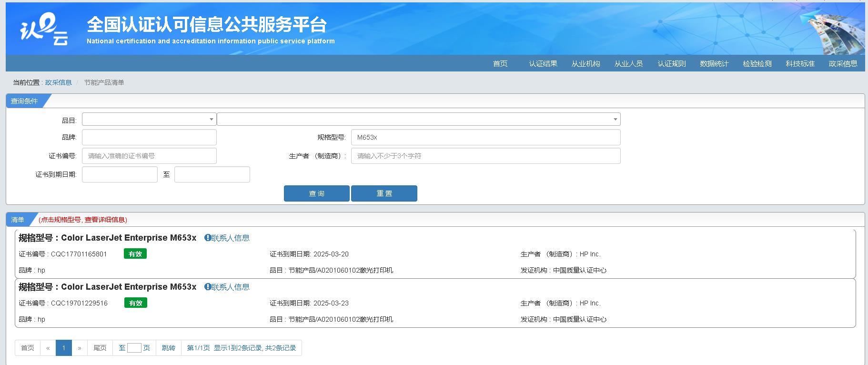Click pagination 首页 first page button

click(x=28, y=348)
